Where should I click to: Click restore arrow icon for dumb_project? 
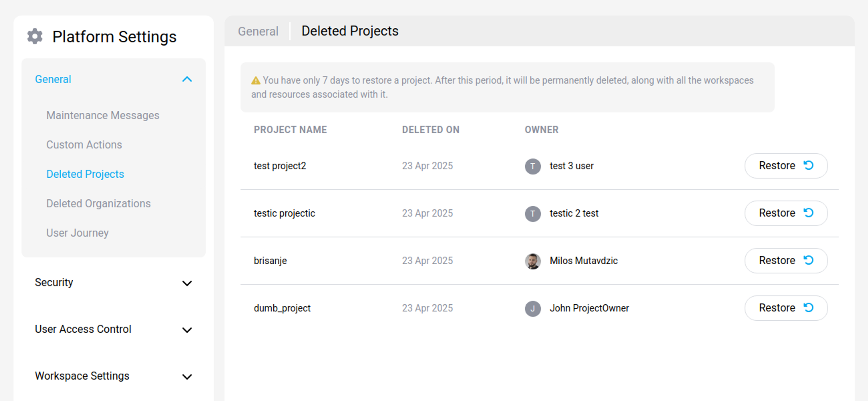coord(808,308)
